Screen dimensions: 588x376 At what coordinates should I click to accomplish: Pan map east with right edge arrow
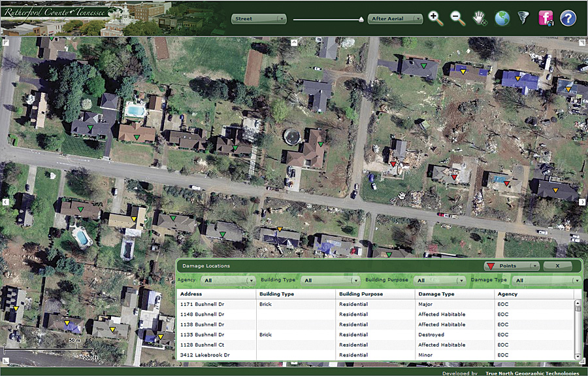582,202
